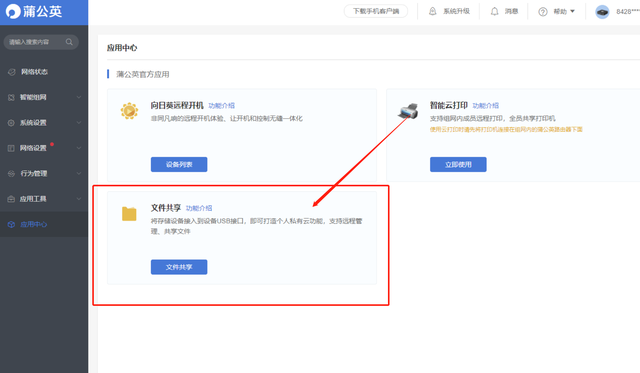Expand the 智能组网 chevron
640x373 pixels.
(79, 97)
